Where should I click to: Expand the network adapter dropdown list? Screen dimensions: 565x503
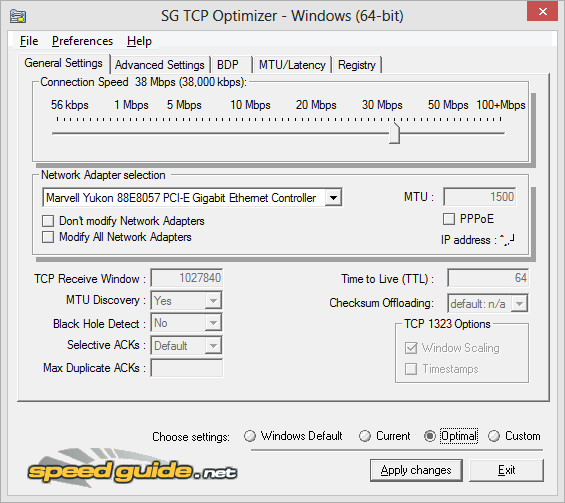point(333,198)
